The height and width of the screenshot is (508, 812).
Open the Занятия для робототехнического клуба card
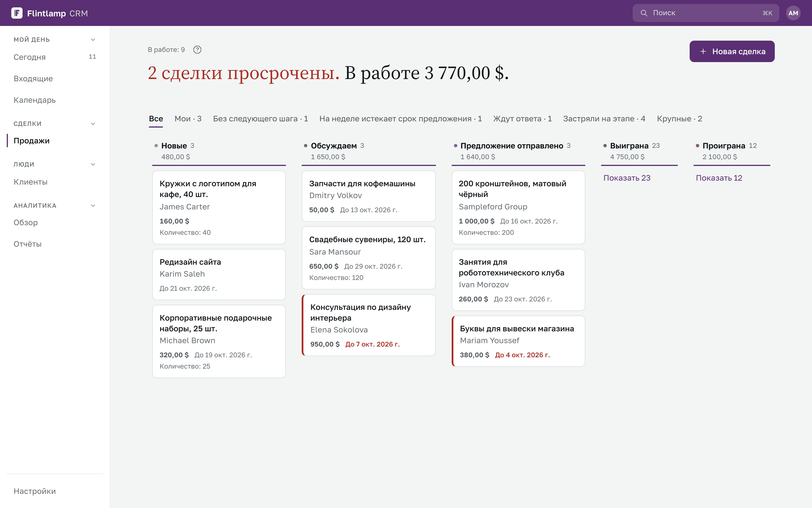[x=518, y=280]
